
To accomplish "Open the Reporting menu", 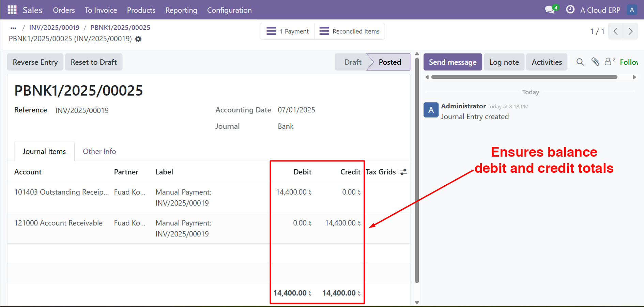I will (181, 10).
